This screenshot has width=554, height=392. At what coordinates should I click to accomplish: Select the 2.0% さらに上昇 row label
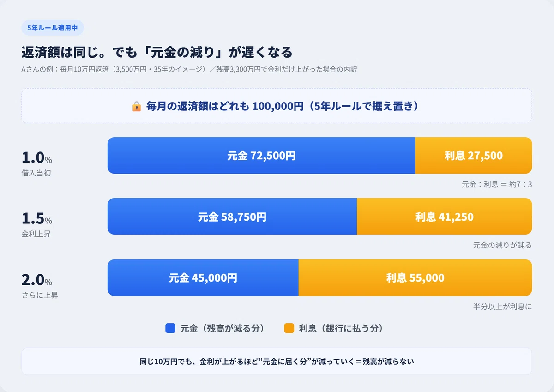pyautogui.click(x=40, y=285)
